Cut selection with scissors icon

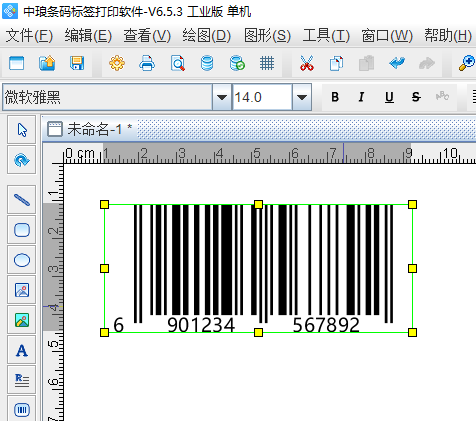307,63
